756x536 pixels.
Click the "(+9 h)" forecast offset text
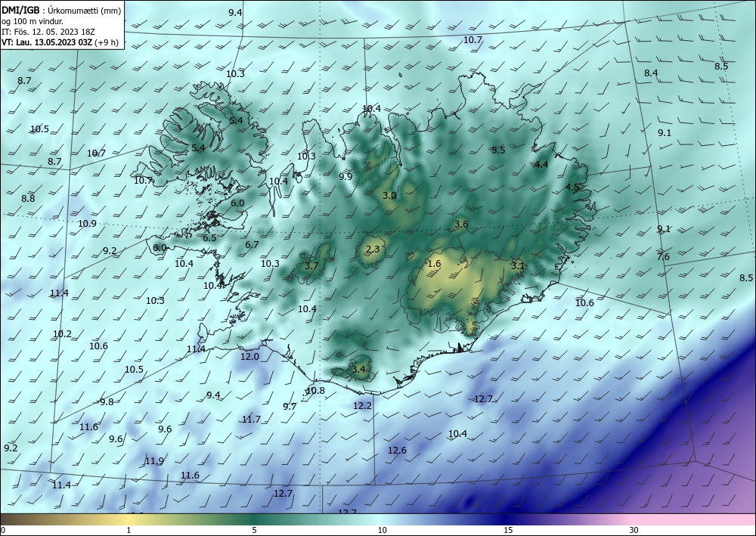coord(107,42)
